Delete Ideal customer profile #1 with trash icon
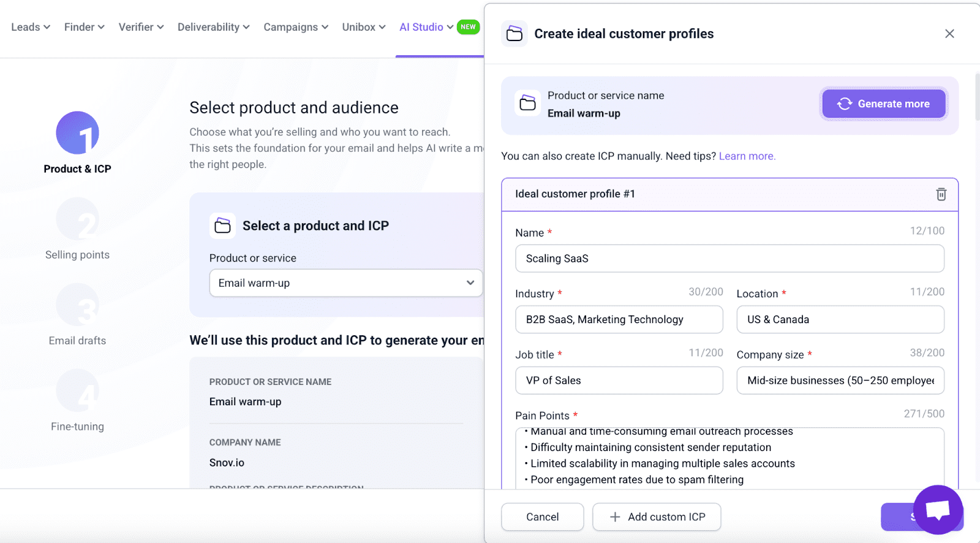 (x=941, y=194)
